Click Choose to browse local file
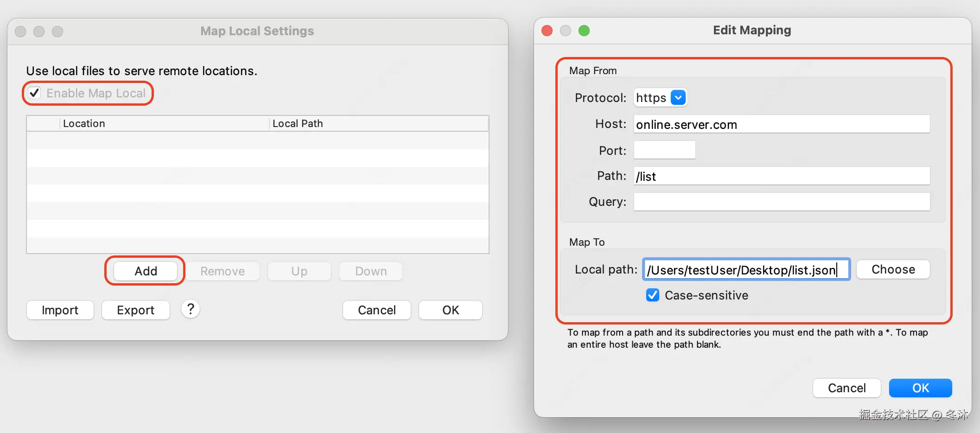980x433 pixels. [893, 269]
